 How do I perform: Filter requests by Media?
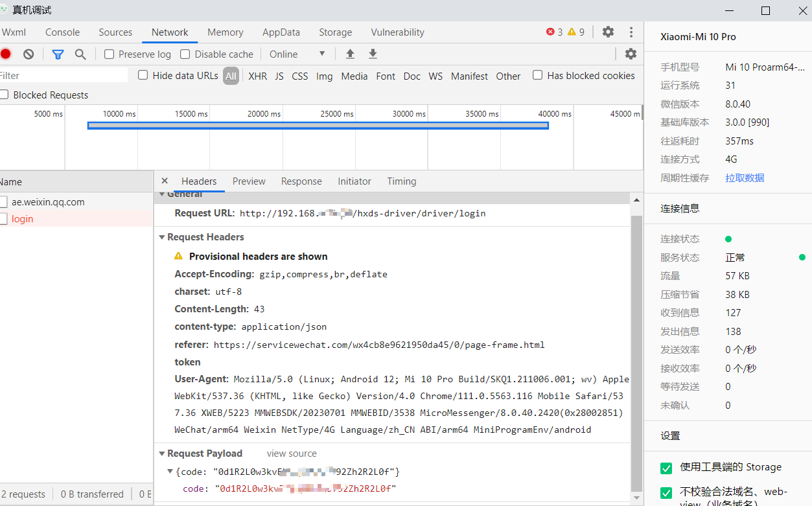pos(354,76)
